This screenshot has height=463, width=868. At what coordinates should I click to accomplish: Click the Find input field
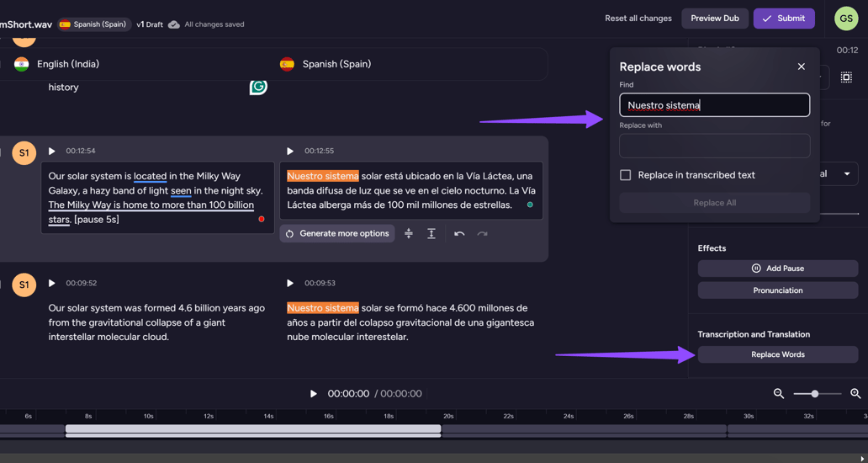714,105
